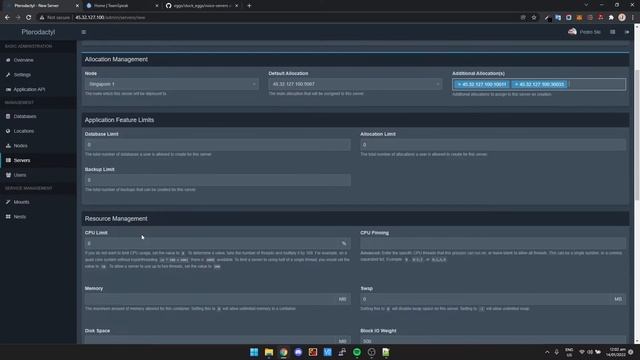The image size is (640, 360).
Task: Click the Allocation Management heading
Action: pos(116,59)
